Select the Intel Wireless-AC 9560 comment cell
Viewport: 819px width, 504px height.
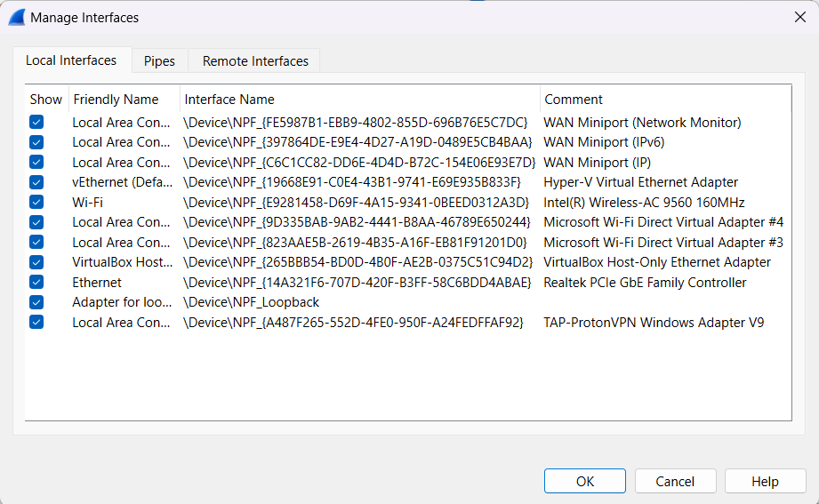pyautogui.click(x=644, y=203)
